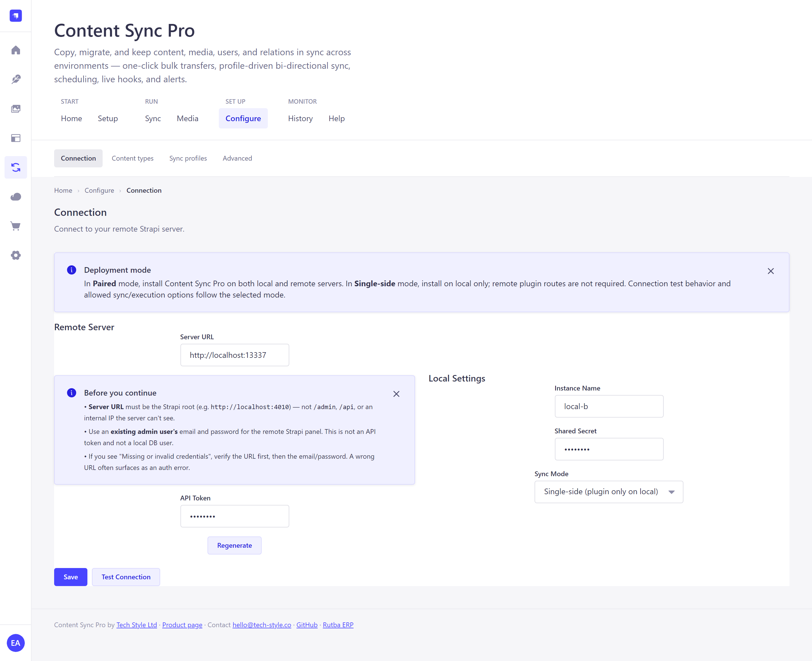Screen dimensions: 812x661
Task: Open the EA user avatar menu
Action: (16, 643)
